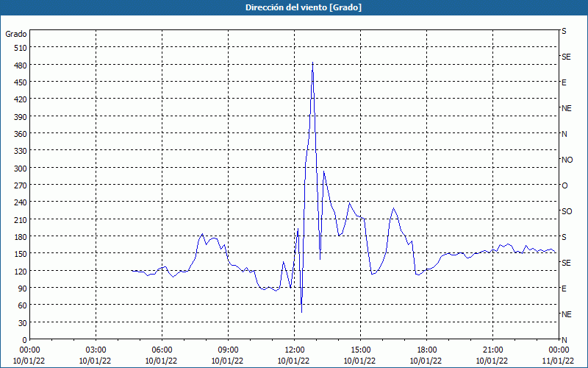Viewport: 588px width, 368px height.
Task: Click the 06:00 10/01/22 time label
Action: pyautogui.click(x=162, y=355)
